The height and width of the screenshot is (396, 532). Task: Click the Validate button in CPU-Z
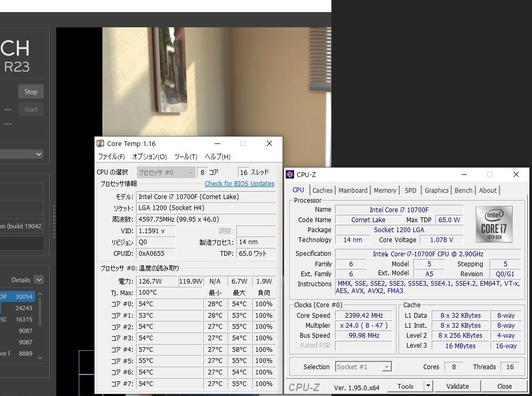[457, 386]
